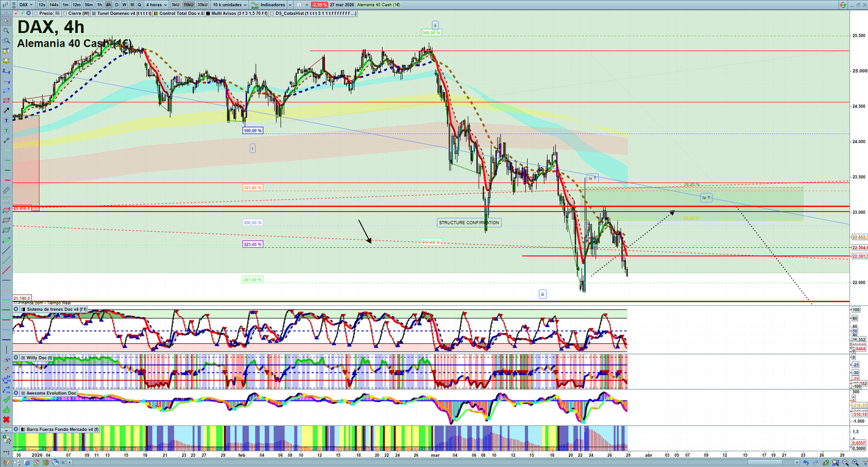Open the '10 k unidades' history dropdown

point(229,5)
